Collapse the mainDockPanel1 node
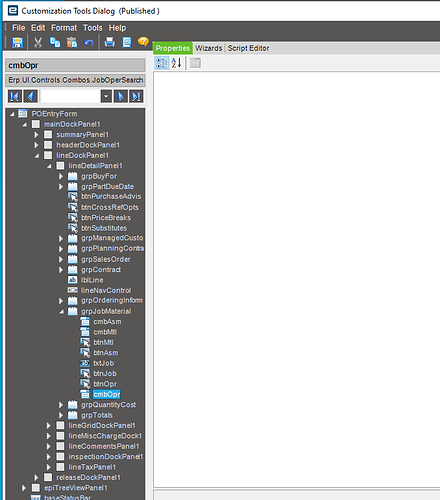Screen dimensions: 440x500 point(25,124)
